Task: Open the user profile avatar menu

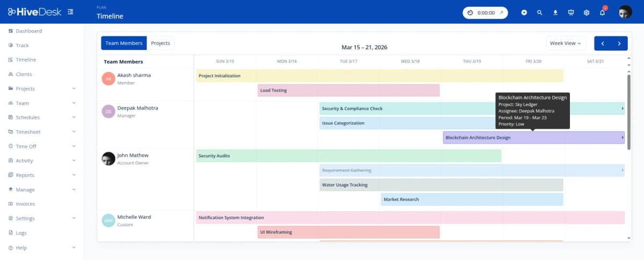Action: [x=625, y=12]
